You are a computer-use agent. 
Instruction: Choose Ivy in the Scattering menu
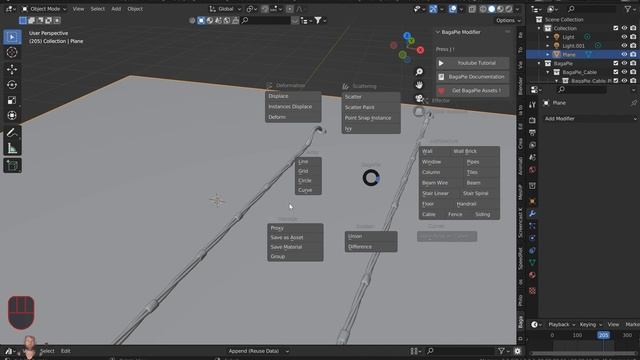(x=371, y=129)
